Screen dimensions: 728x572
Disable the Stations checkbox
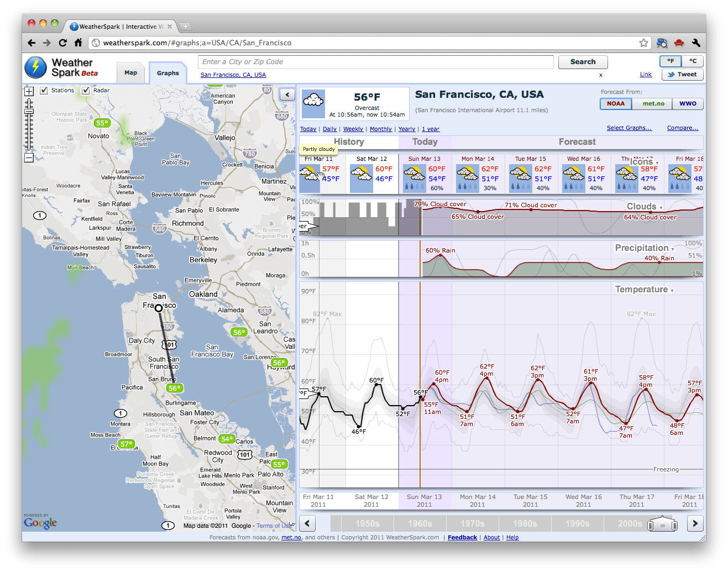click(44, 90)
